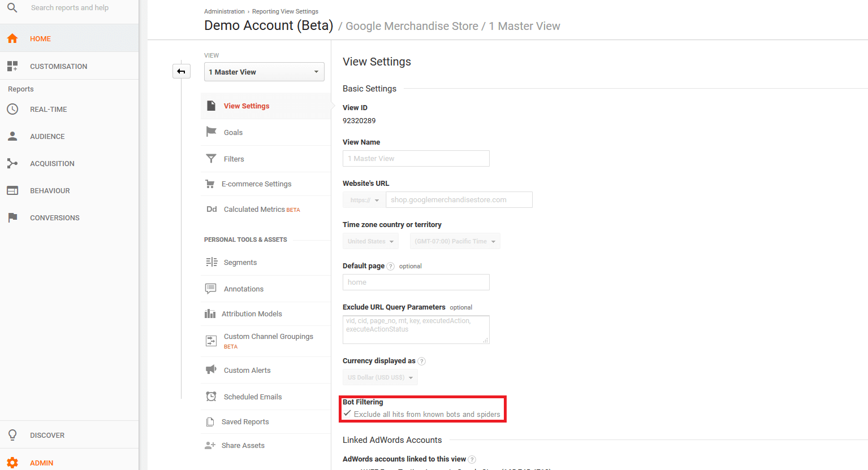The height and width of the screenshot is (470, 868).
Task: Click the Customisation dashboard icon
Action: pos(12,66)
